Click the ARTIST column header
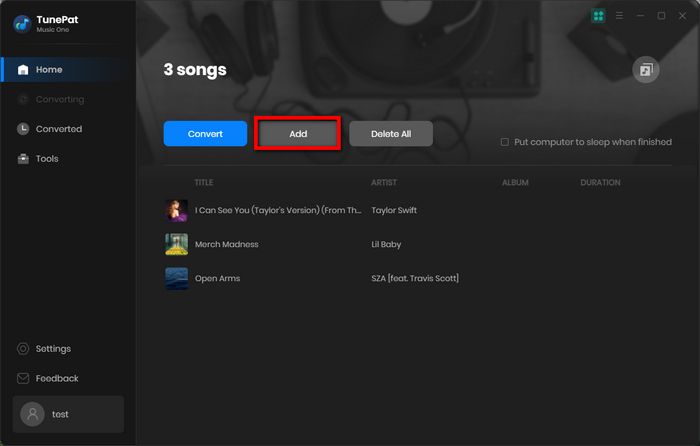The height and width of the screenshot is (446, 700). [383, 183]
